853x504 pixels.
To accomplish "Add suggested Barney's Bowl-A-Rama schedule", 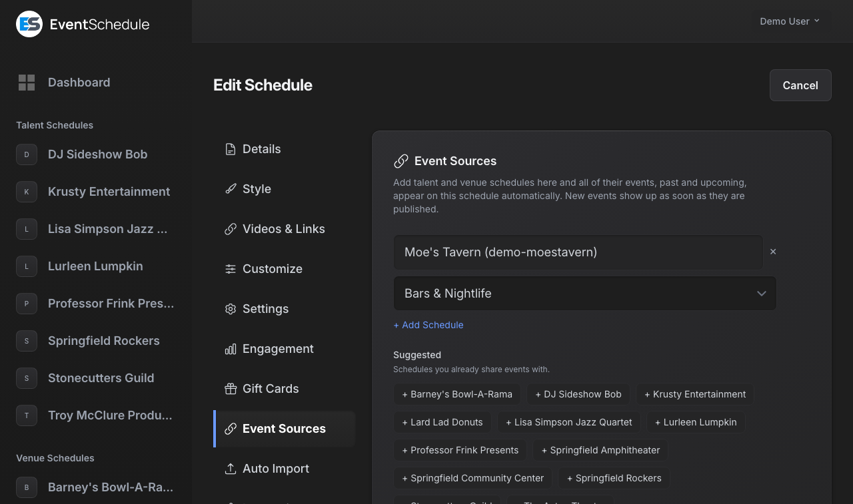I will point(457,394).
